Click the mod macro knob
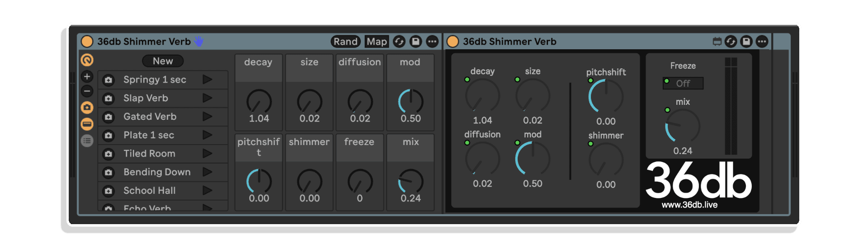868x249 pixels. point(411,101)
